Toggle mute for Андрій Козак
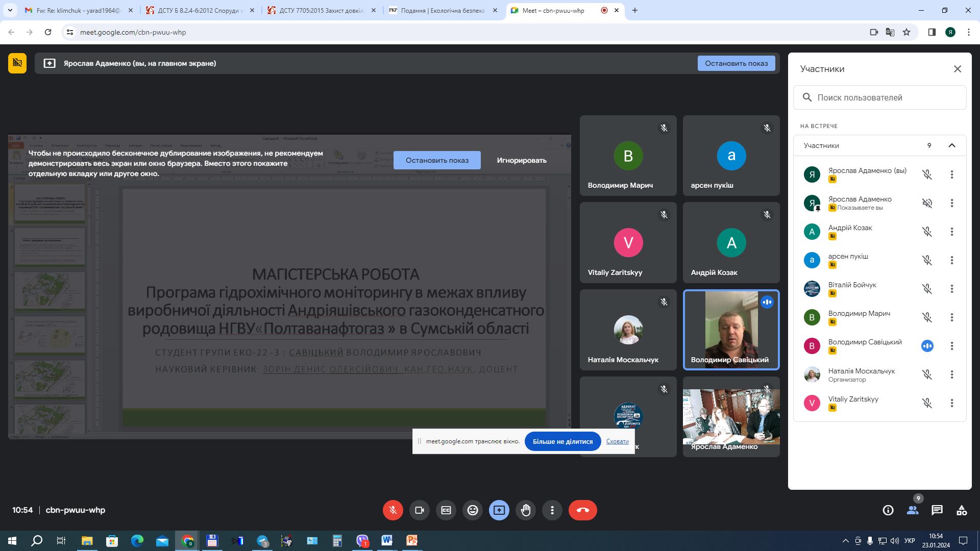The image size is (980, 551). click(927, 231)
